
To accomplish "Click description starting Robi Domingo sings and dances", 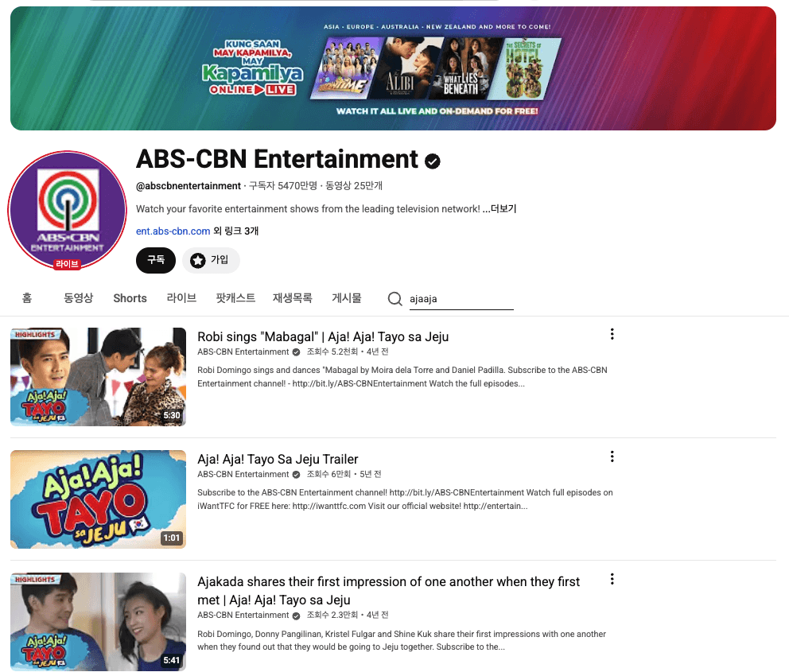I will (402, 377).
